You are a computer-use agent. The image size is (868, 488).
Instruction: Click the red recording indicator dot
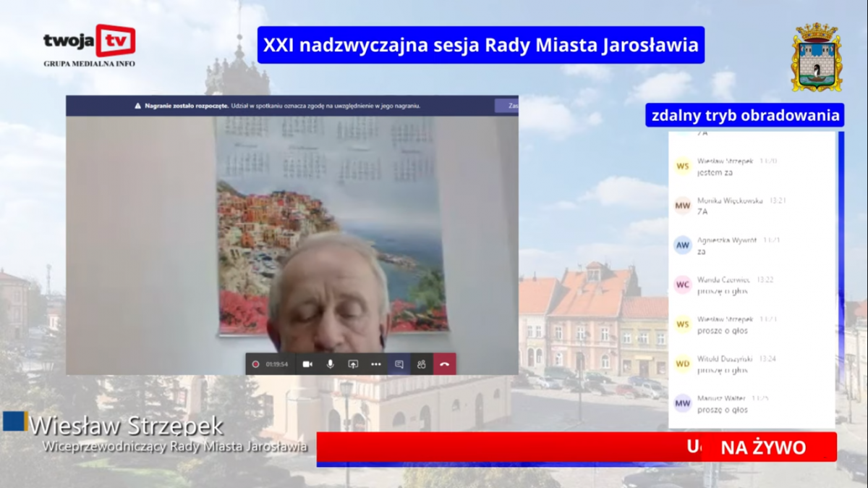coord(255,364)
